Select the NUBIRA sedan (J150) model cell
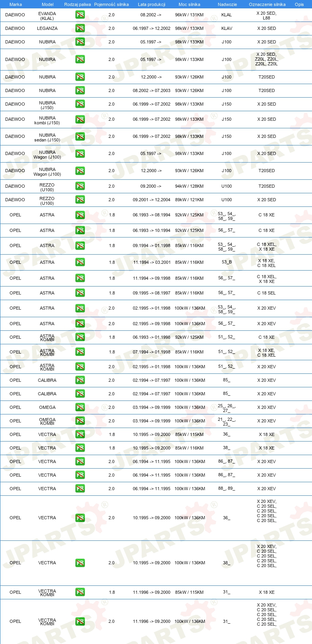 point(47,137)
